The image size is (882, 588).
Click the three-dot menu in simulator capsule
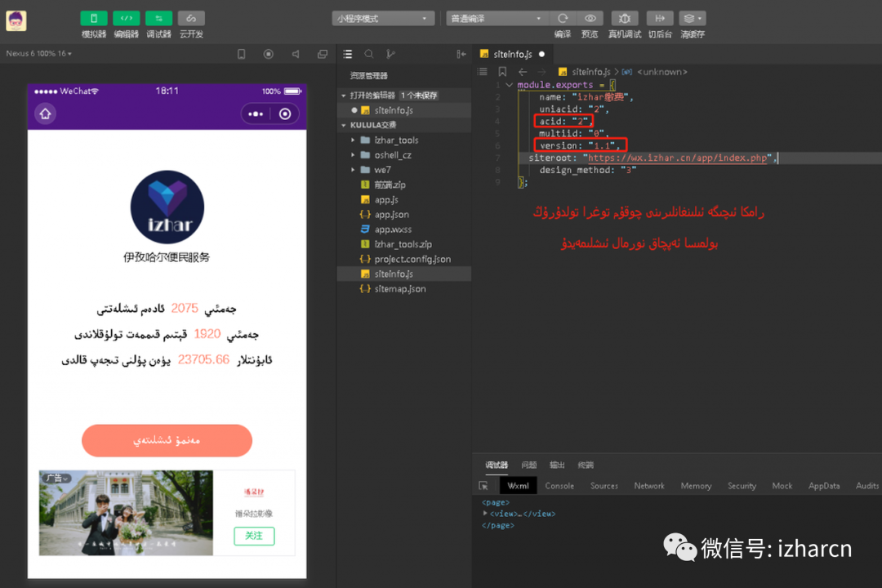[x=256, y=114]
